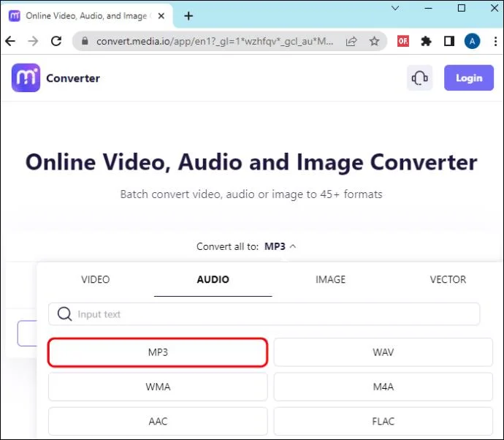Open the profile avatar labeled A
Screen dimensions: 504x440
[x=472, y=41]
